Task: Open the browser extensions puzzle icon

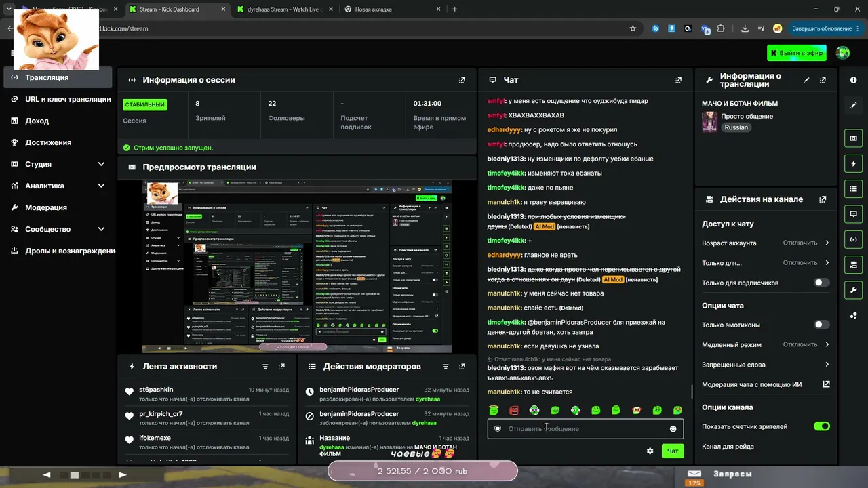Action: (721, 28)
